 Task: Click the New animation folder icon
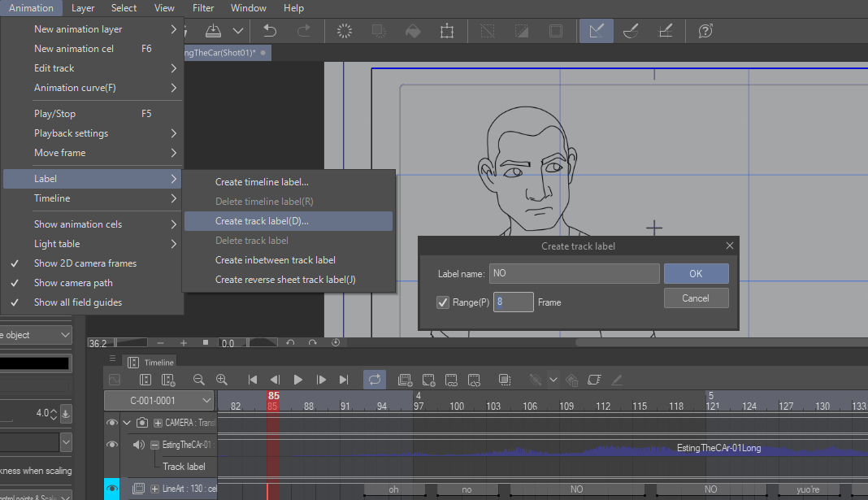pyautogui.click(x=405, y=380)
